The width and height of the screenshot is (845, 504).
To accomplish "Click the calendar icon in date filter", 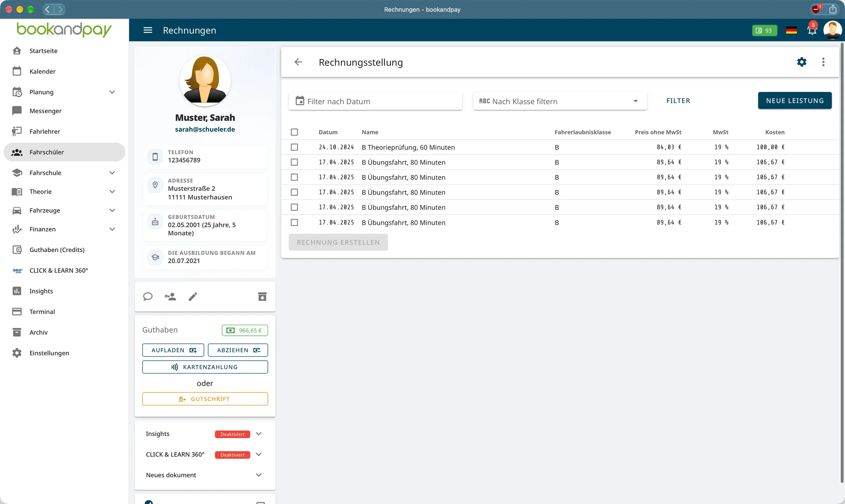I will click(300, 101).
